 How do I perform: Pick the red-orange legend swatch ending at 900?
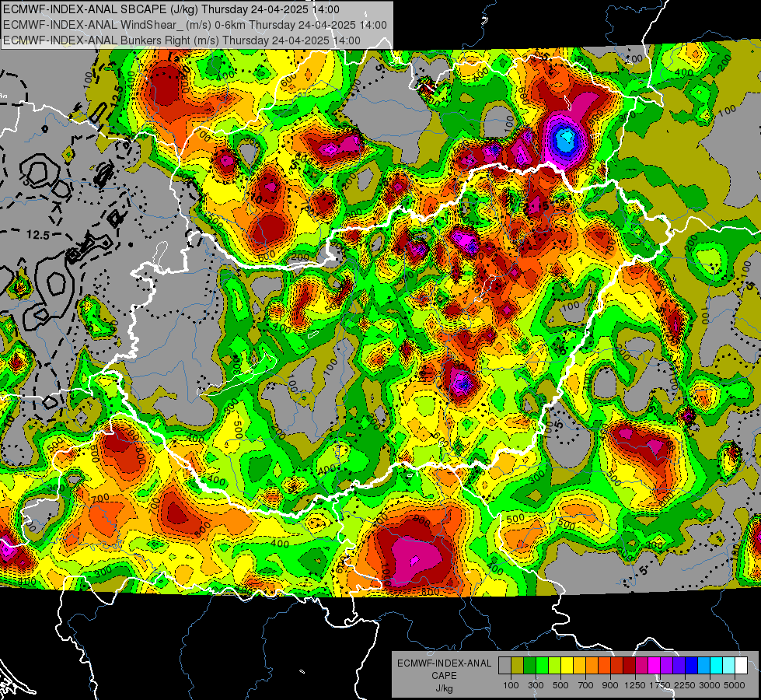[604, 666]
